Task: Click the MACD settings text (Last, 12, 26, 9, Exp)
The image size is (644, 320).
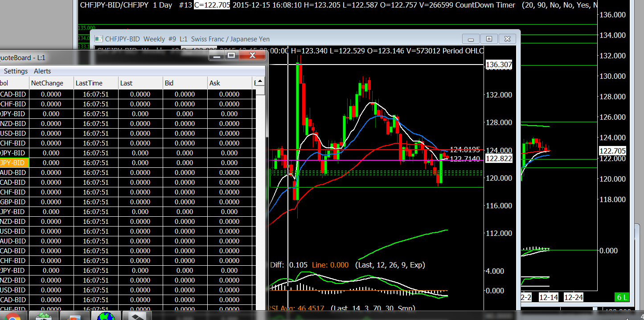Action: [390, 265]
